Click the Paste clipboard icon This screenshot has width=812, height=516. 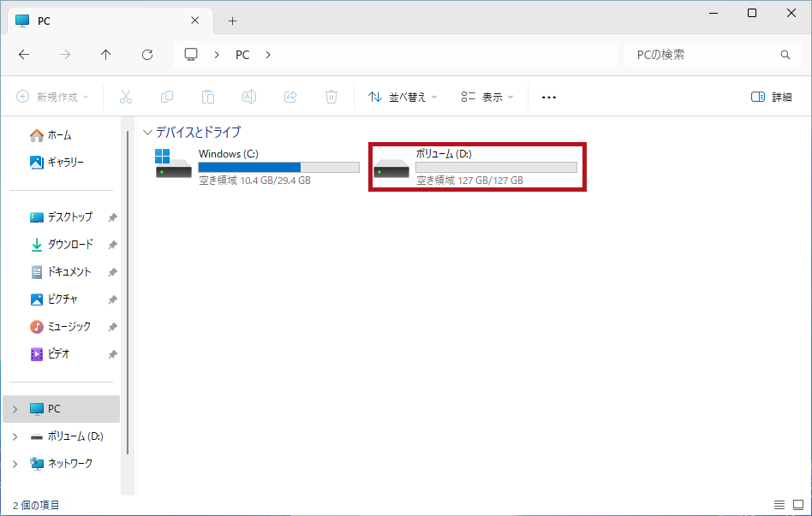point(208,97)
